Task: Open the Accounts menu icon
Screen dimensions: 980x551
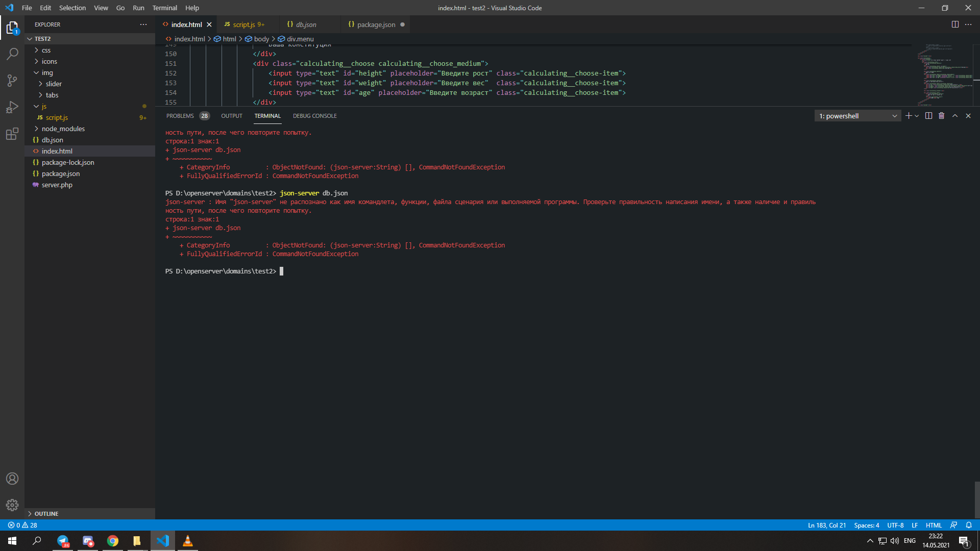Action: 12,479
